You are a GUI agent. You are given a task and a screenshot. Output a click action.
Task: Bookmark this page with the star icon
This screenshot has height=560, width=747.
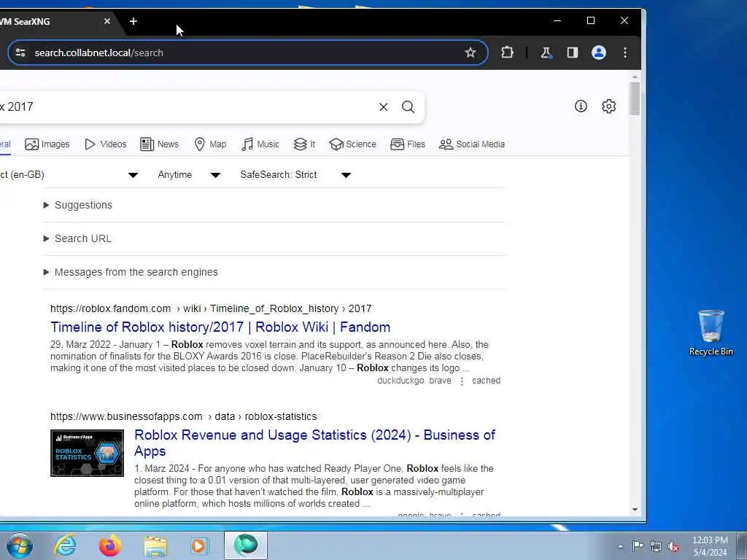point(471,52)
